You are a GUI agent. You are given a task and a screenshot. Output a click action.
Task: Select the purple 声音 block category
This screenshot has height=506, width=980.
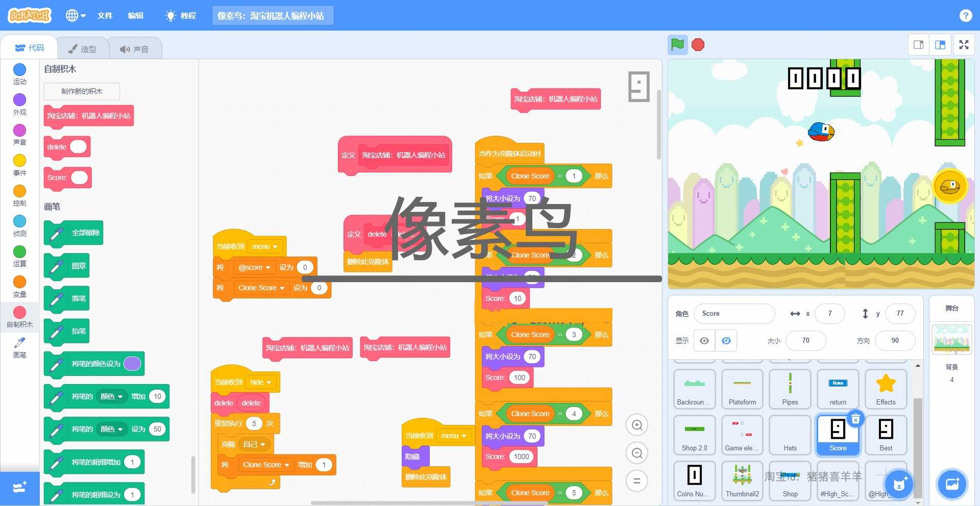coord(19,135)
